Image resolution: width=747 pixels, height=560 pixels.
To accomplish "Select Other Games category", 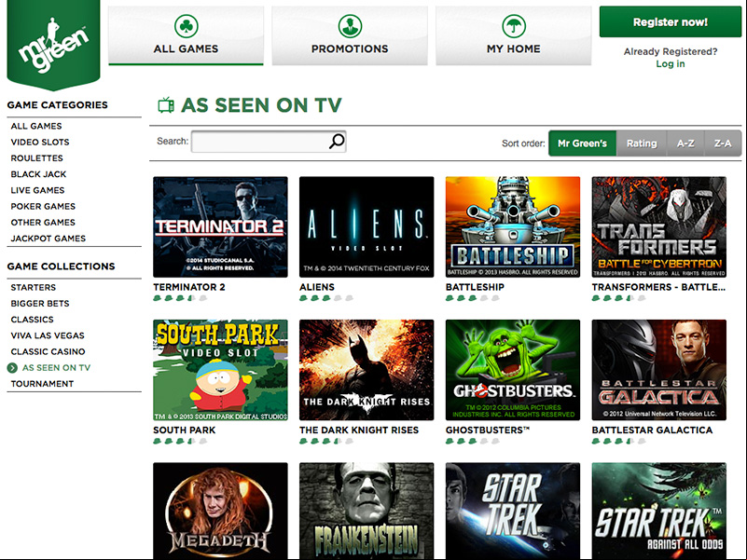I will click(x=43, y=223).
